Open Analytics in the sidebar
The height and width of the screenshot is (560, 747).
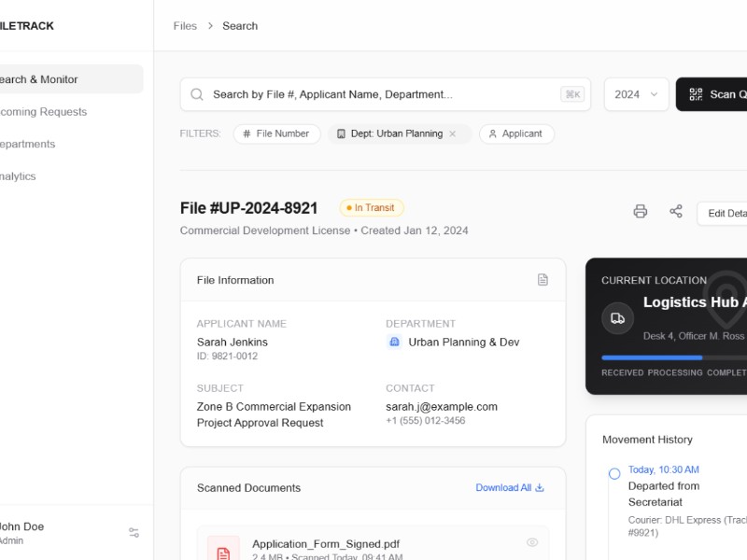click(19, 176)
